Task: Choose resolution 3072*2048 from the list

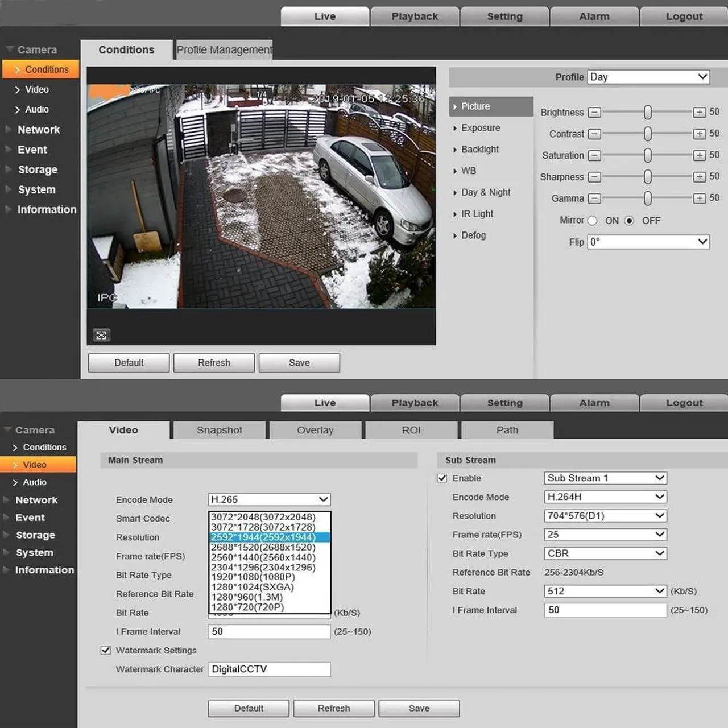Action: point(270,517)
